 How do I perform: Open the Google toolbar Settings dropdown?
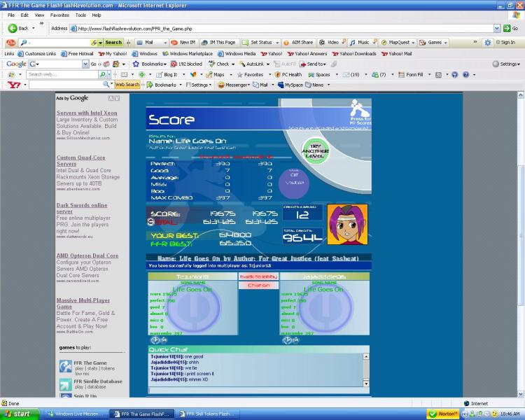[x=506, y=64]
